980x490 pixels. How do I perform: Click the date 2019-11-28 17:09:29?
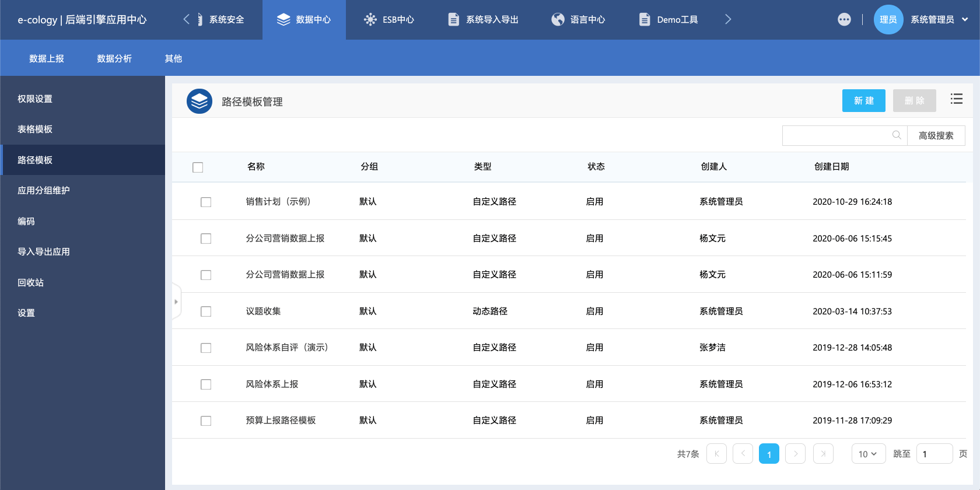[x=852, y=420]
